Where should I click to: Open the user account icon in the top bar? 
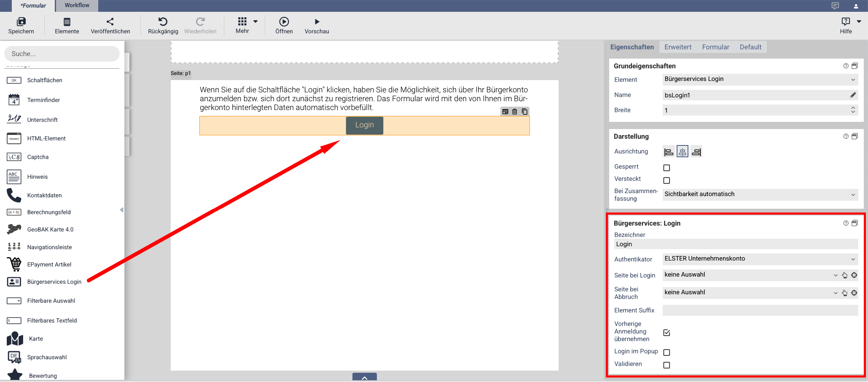pyautogui.click(x=856, y=6)
